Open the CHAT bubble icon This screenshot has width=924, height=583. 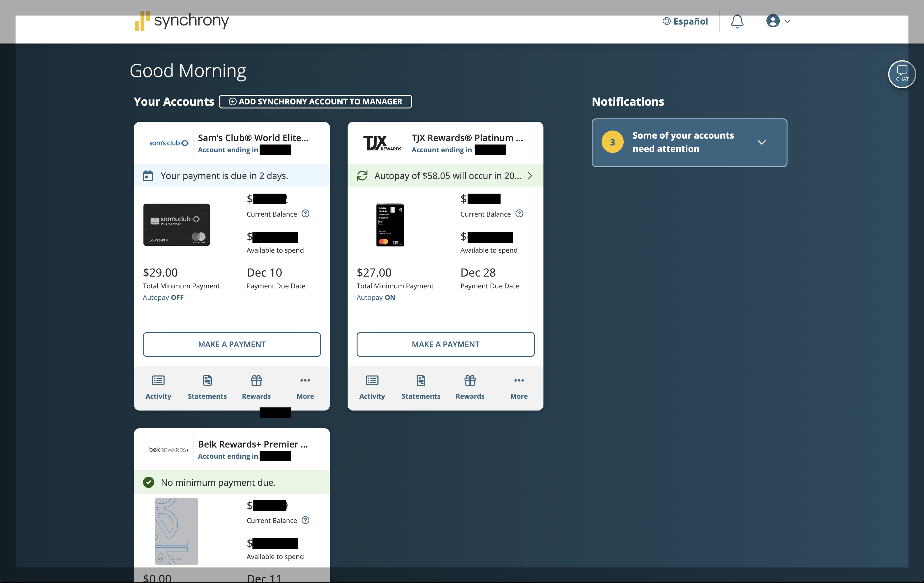point(902,74)
